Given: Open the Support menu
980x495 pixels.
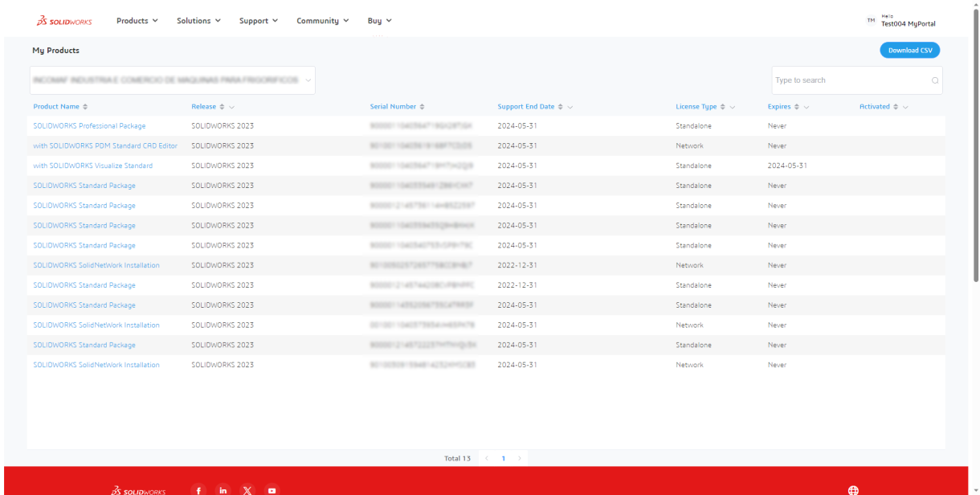Looking at the screenshot, I should (259, 21).
